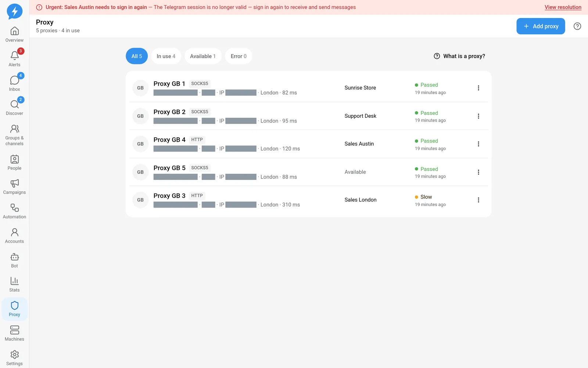Click the HTTP tag on Proxy GB 4
Screen dimensions: 588x368
[x=197, y=139]
